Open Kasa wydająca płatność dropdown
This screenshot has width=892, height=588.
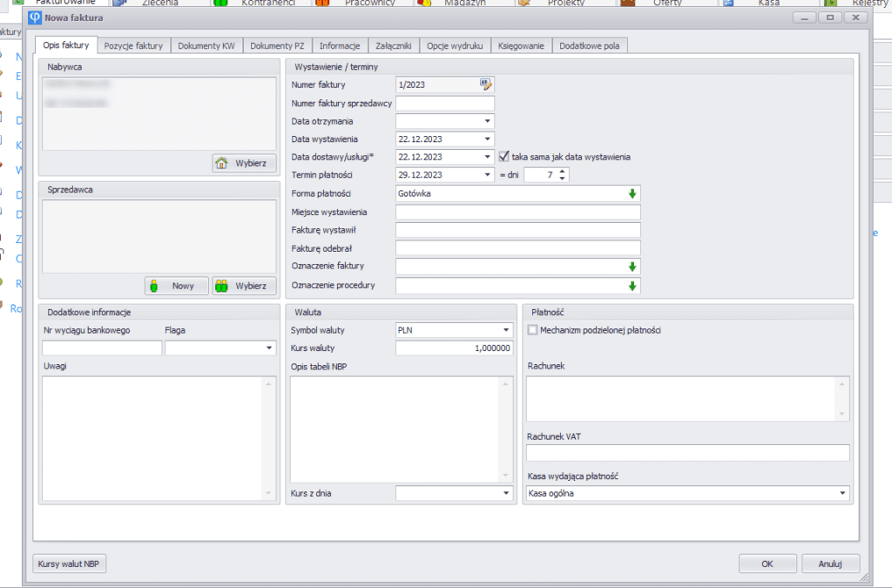pos(842,494)
